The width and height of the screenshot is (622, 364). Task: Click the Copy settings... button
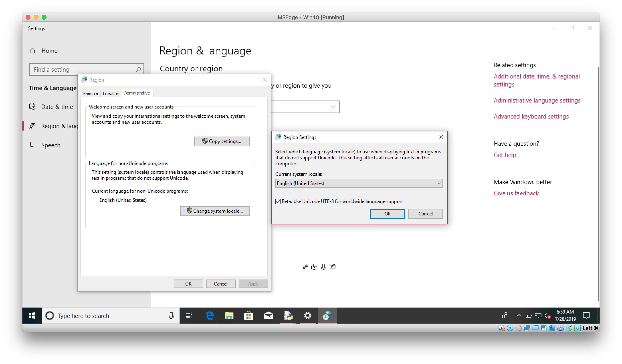click(222, 141)
